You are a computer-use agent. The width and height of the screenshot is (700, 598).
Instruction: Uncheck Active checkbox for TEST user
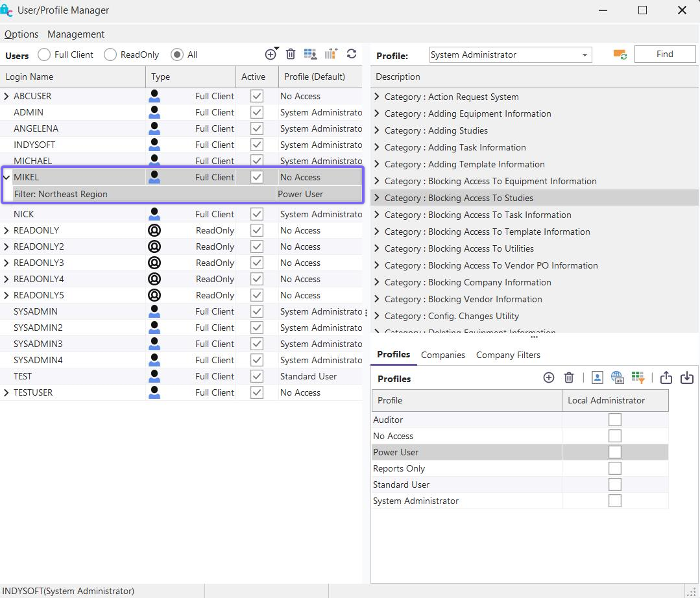point(257,376)
